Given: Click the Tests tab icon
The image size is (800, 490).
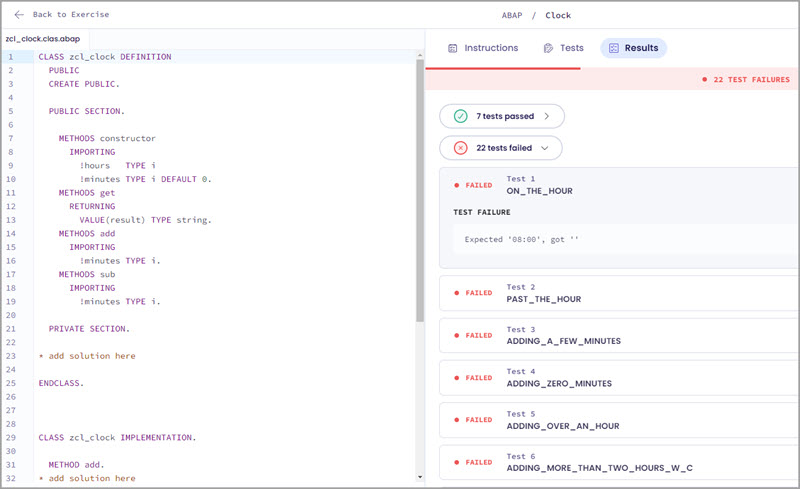Looking at the screenshot, I should (x=548, y=48).
